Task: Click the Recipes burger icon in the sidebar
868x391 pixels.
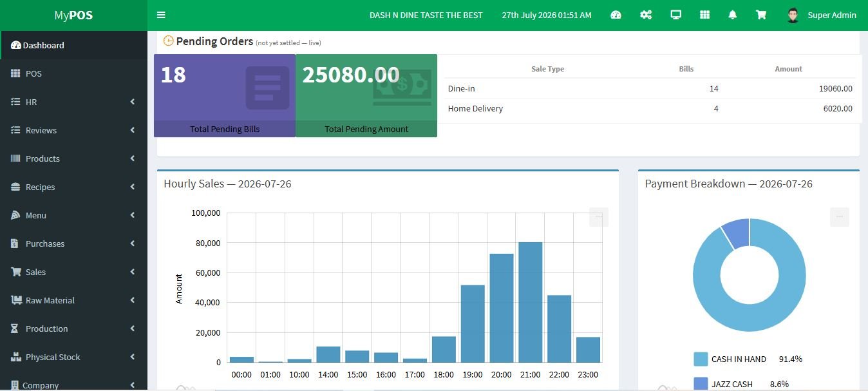Action: pyautogui.click(x=16, y=187)
